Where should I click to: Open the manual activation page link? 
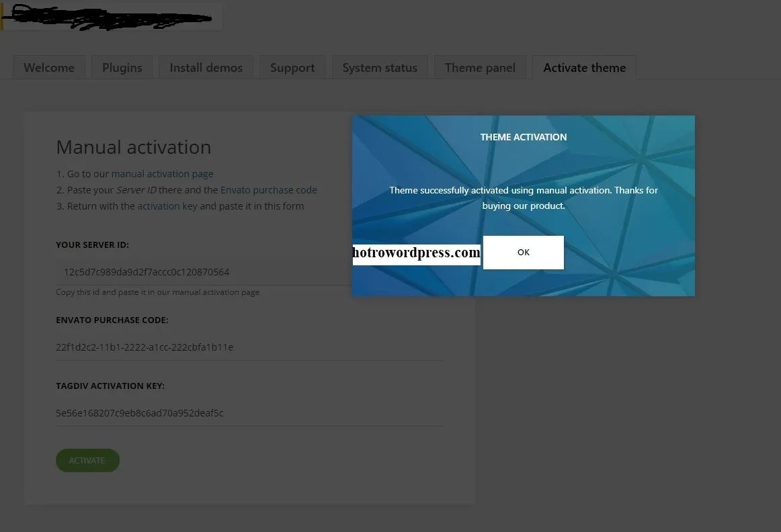tap(162, 173)
